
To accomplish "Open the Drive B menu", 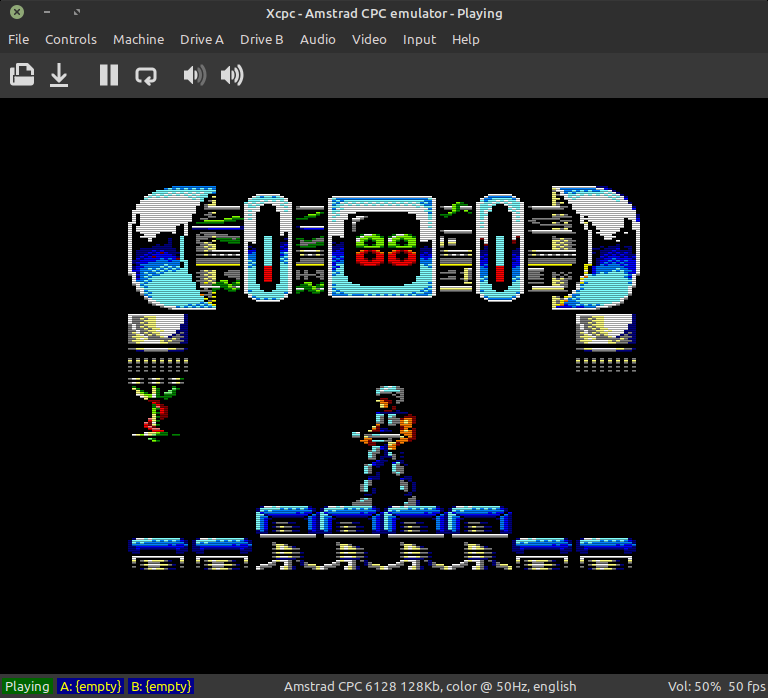I will click(262, 40).
